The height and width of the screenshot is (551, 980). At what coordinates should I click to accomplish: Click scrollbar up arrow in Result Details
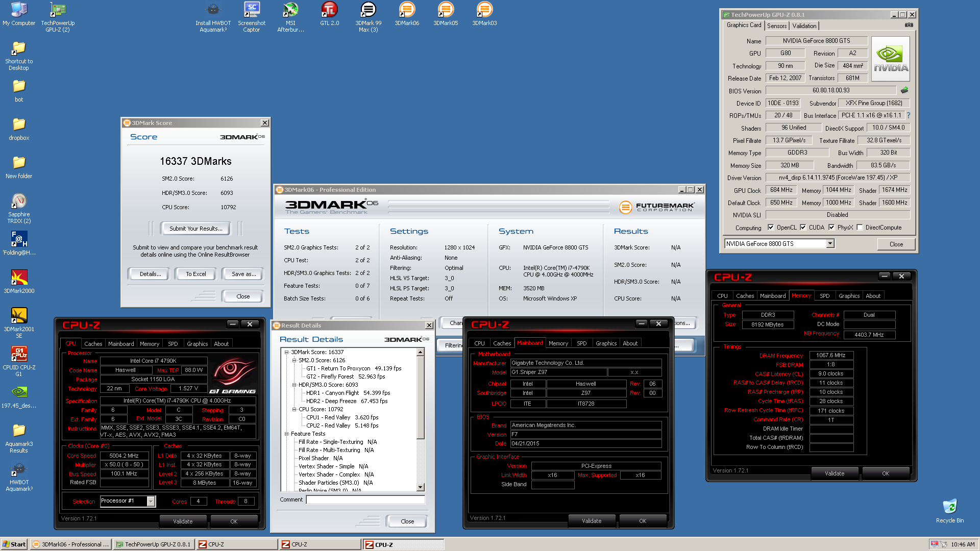click(421, 353)
